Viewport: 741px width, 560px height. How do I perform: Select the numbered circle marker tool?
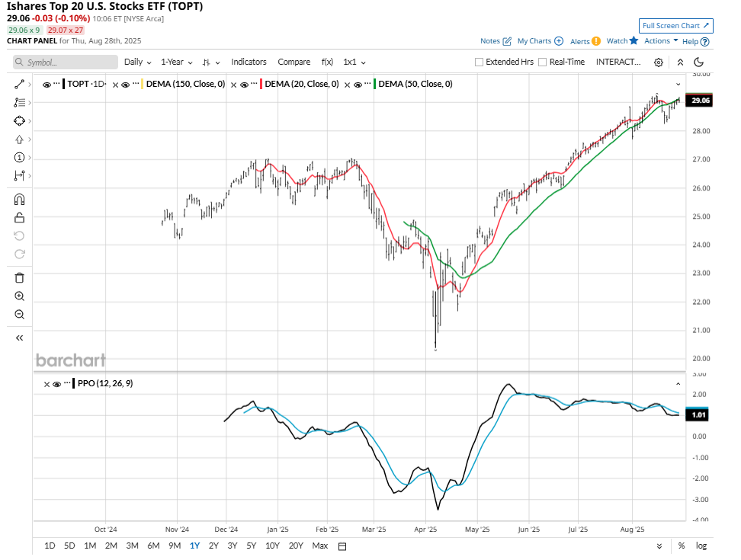19,157
